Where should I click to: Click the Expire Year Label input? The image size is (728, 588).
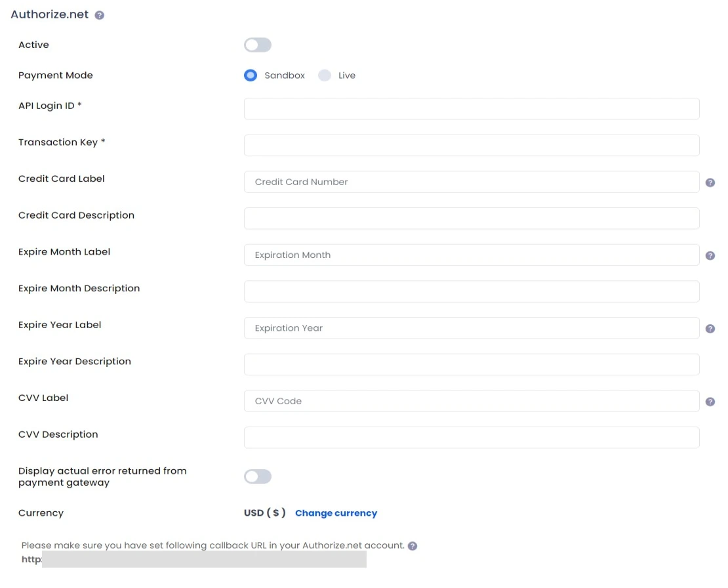point(472,328)
